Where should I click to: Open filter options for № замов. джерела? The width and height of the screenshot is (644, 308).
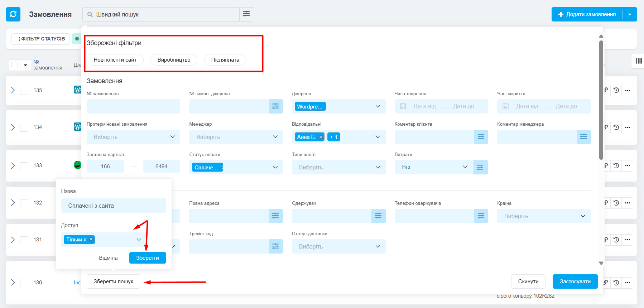pyautogui.click(x=275, y=106)
